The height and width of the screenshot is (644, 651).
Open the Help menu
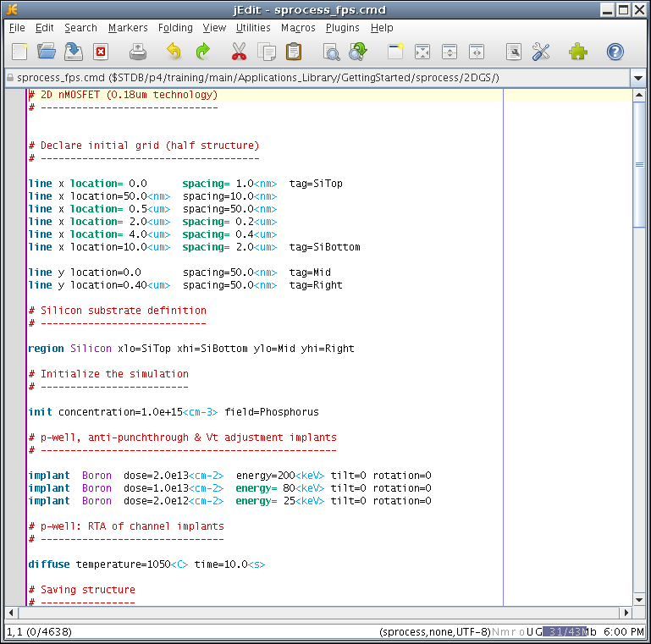tap(382, 28)
